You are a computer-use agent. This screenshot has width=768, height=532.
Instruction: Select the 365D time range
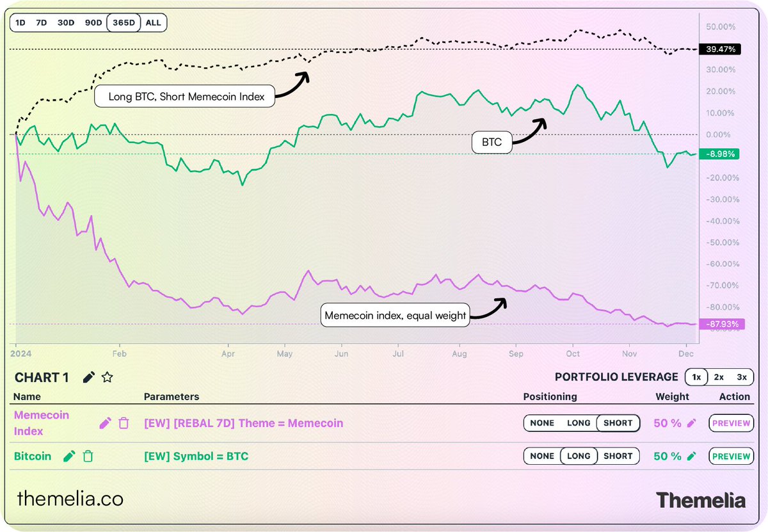(x=124, y=22)
